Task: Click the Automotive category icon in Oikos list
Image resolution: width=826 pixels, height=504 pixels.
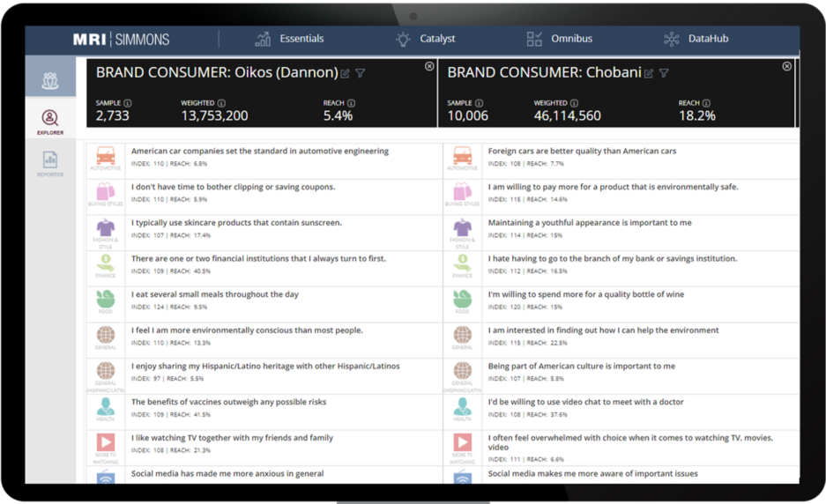Action: pos(106,157)
